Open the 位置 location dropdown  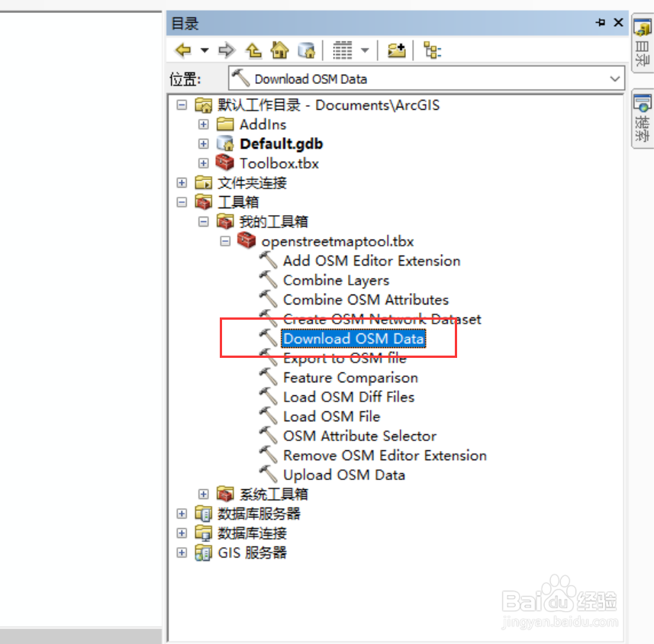click(614, 79)
